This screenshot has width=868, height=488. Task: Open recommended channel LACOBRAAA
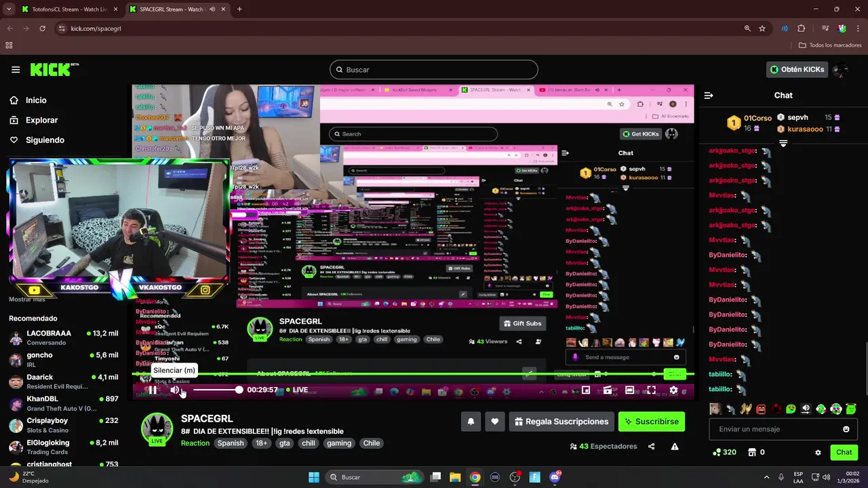[x=64, y=338]
